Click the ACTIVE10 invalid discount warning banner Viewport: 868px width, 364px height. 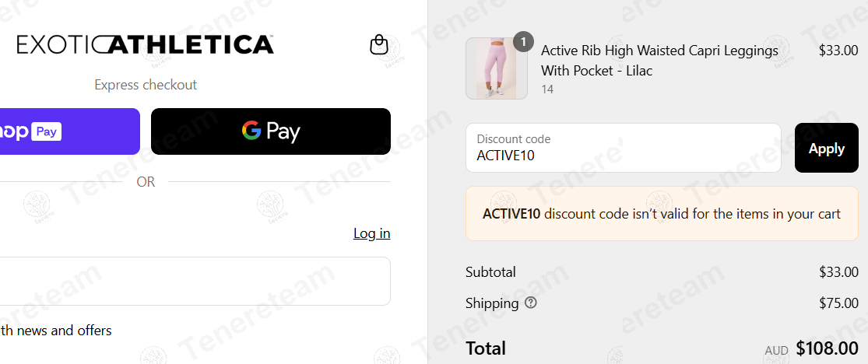tap(662, 214)
